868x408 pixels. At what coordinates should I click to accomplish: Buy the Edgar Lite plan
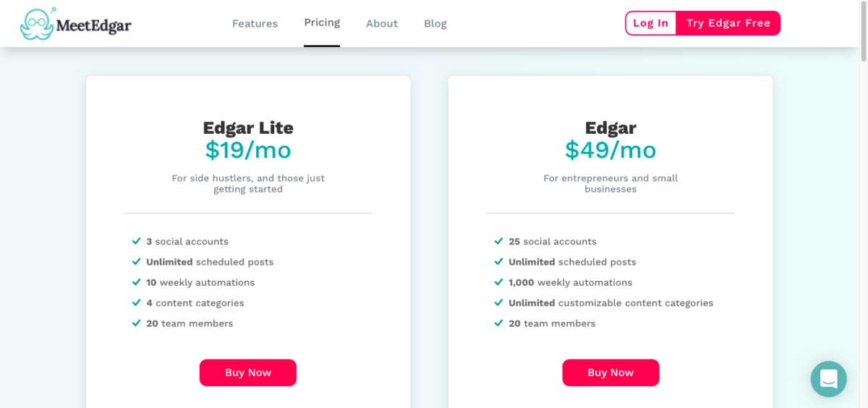[x=248, y=373]
